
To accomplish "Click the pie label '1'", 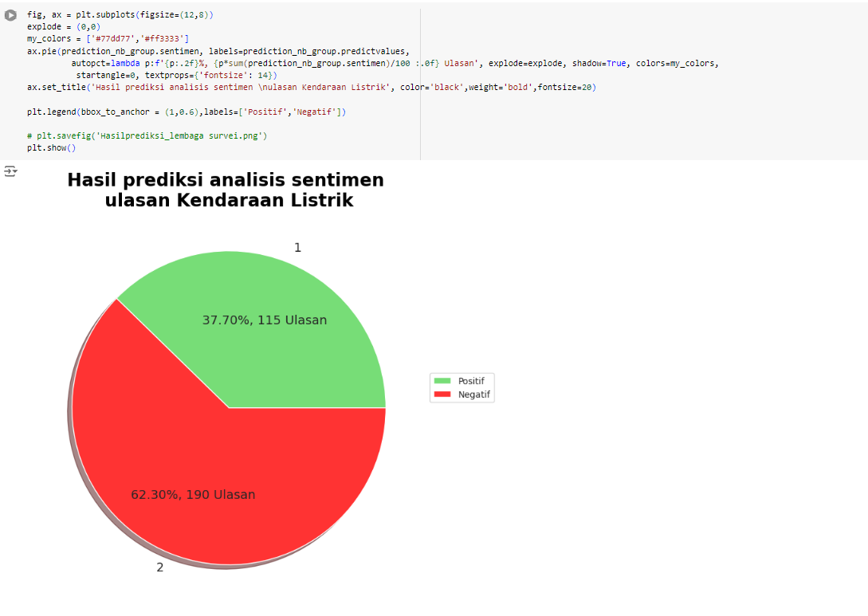I will coord(298,247).
